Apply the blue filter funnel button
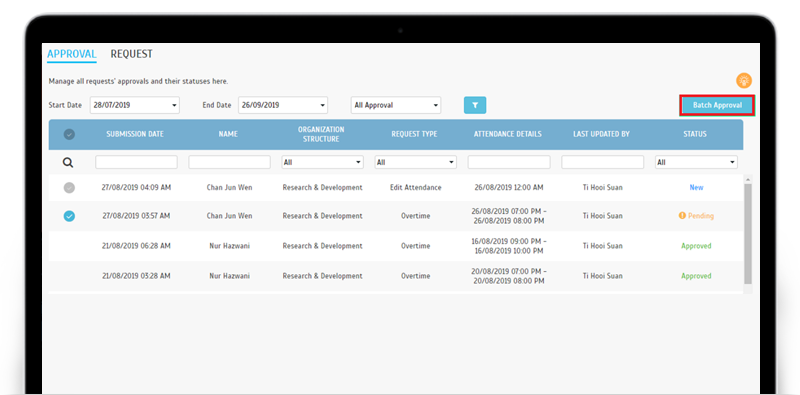Screen dimensions: 800x395 474,105
